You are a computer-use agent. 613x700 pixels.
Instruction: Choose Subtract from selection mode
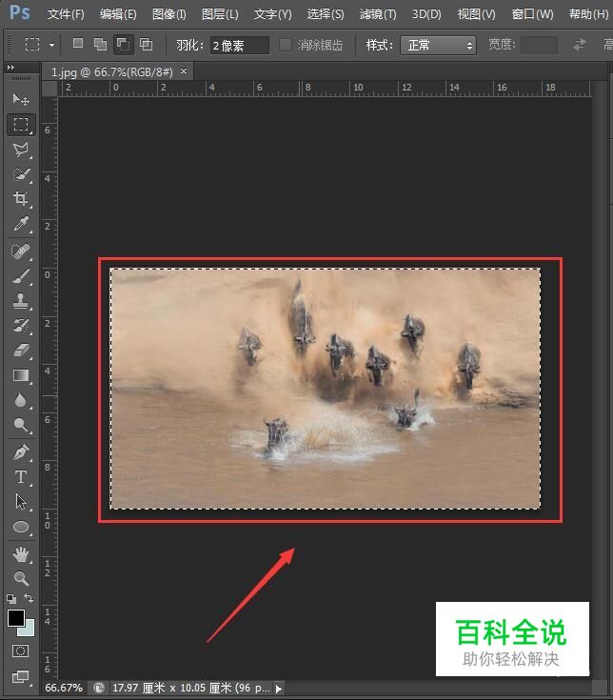(123, 44)
